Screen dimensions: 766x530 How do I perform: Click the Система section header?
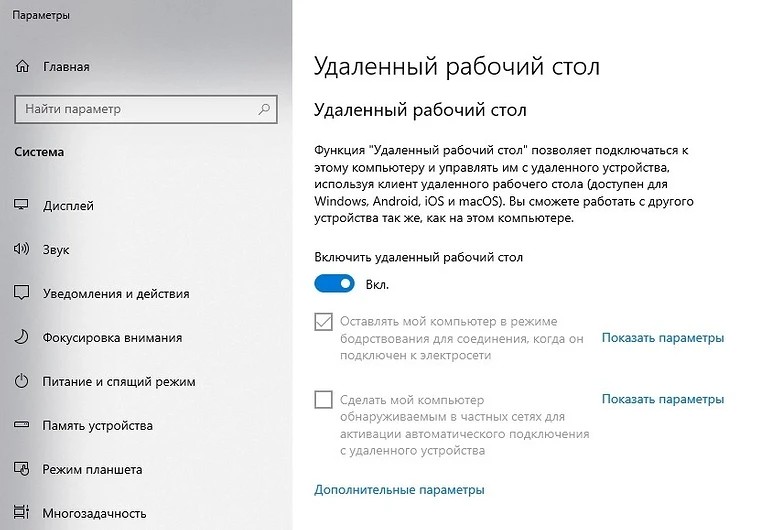point(39,153)
